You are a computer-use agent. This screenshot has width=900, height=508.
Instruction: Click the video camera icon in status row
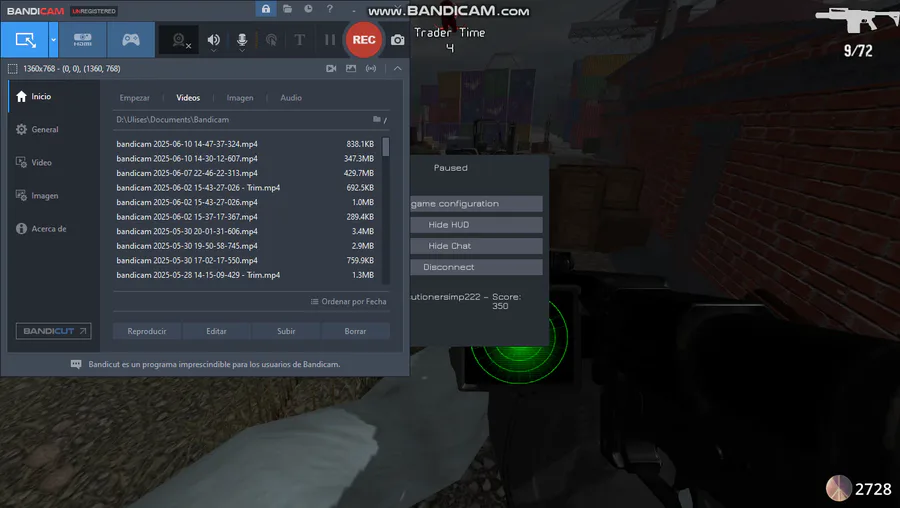coord(331,68)
